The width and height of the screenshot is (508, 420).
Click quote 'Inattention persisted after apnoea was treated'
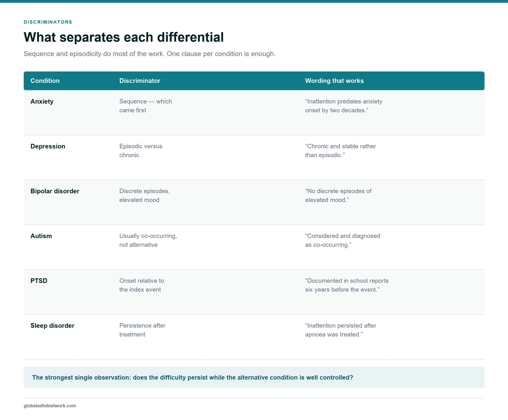pyautogui.click(x=341, y=330)
